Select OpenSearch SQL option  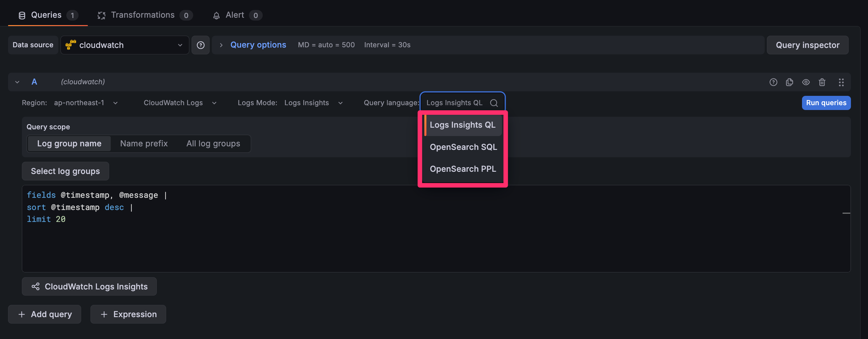tap(463, 147)
